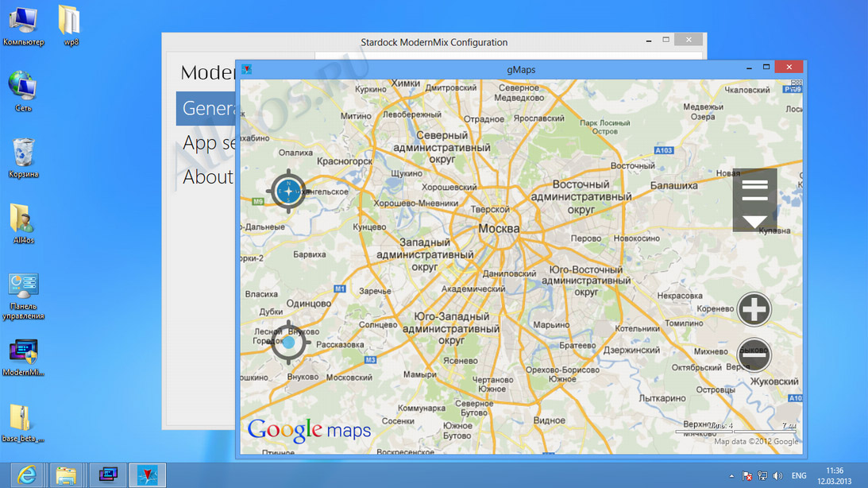Switch to gMaps taskbar button
This screenshot has height=488, width=868.
pos(148,475)
